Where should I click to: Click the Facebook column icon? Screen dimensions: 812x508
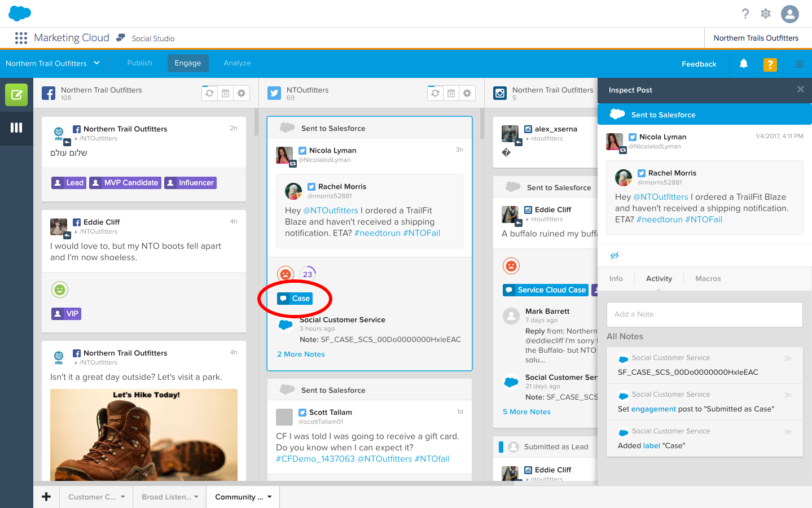click(x=49, y=93)
